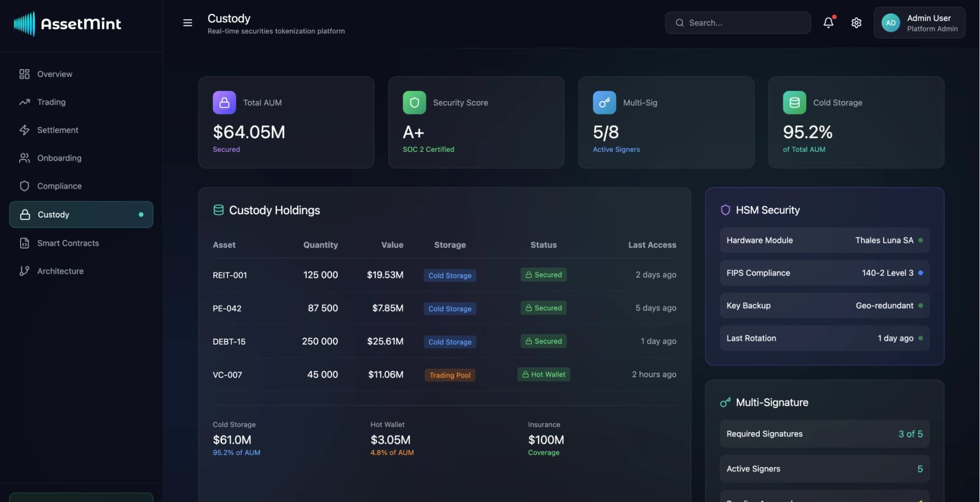Viewport: 980px width, 502px height.
Task: Click the Hot Wallet status on VC-007
Action: pyautogui.click(x=543, y=374)
